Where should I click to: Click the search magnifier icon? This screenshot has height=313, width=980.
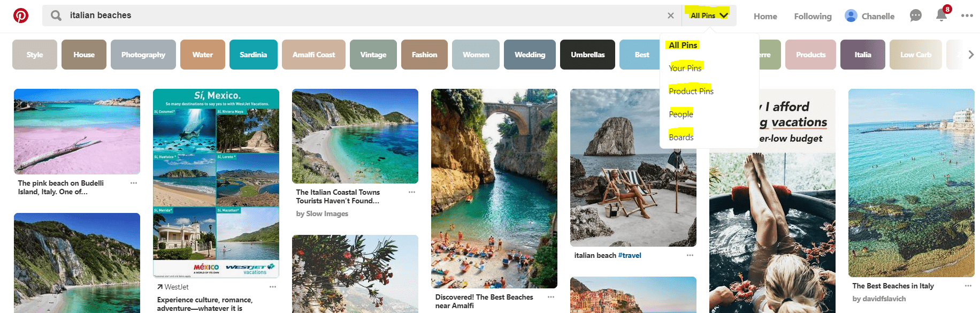[x=56, y=16]
